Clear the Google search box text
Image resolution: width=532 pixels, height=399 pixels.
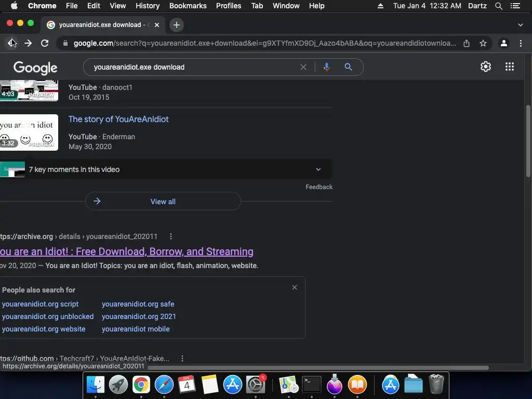(x=303, y=67)
